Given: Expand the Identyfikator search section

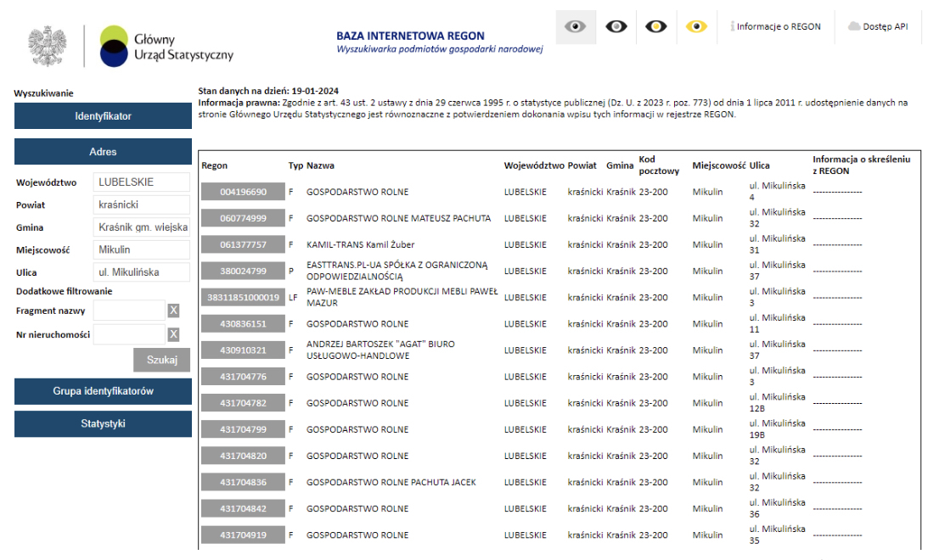Looking at the screenshot, I should click(103, 116).
